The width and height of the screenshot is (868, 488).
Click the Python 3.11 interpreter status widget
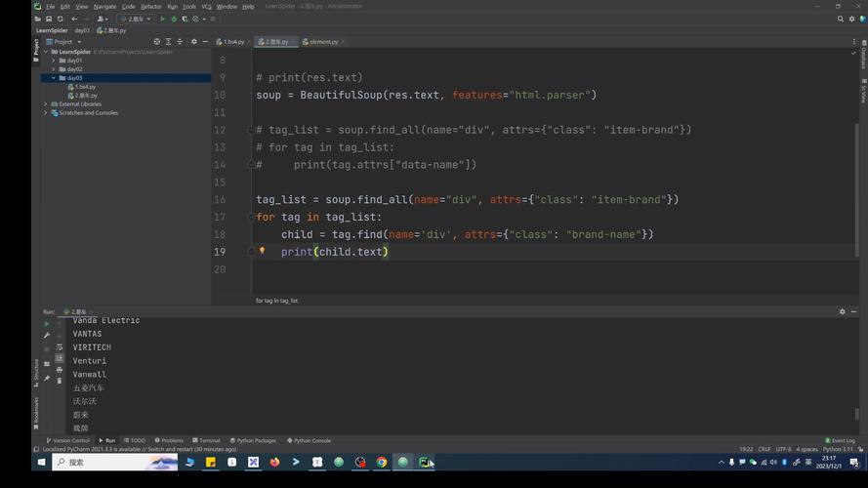838,449
